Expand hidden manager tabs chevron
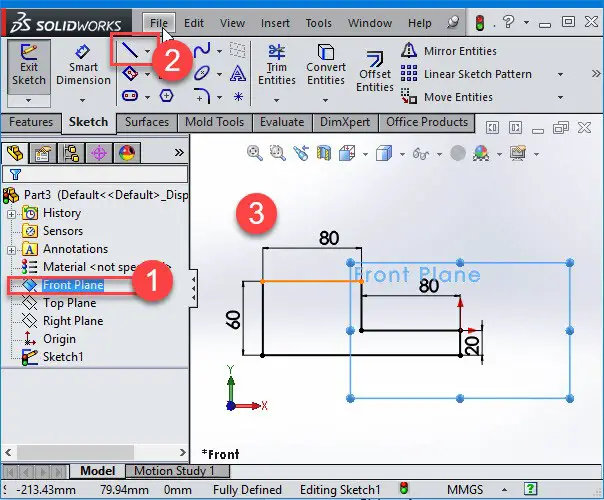This screenshot has width=604, height=500. coord(179,153)
